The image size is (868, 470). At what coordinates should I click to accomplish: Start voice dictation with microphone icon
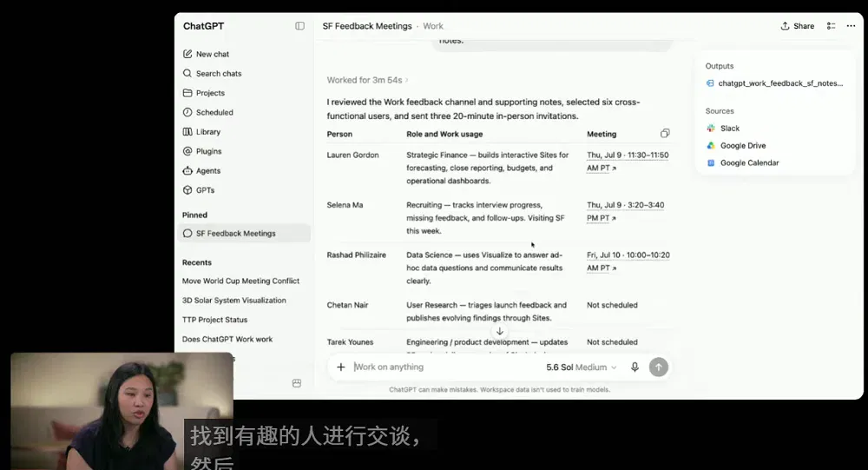pyautogui.click(x=635, y=367)
